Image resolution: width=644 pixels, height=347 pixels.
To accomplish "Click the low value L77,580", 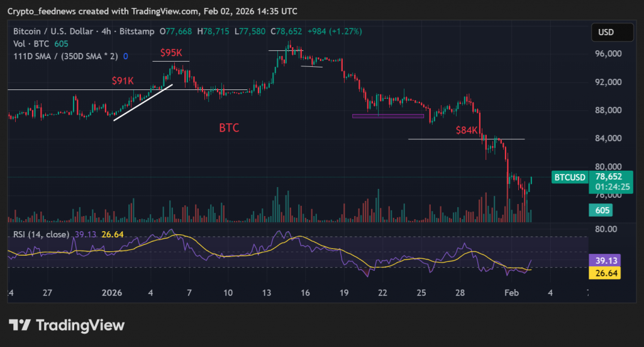I will coord(250,31).
